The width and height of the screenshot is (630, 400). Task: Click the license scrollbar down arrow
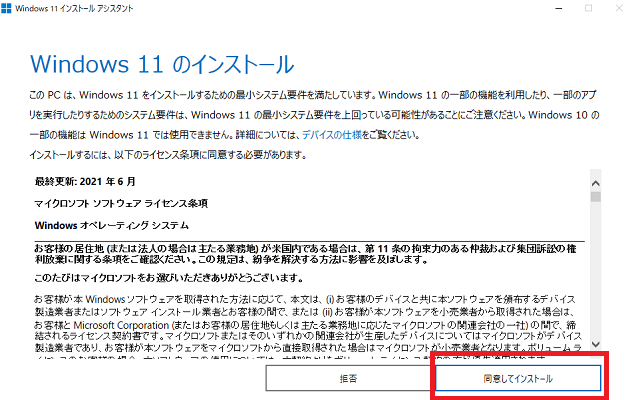click(596, 344)
